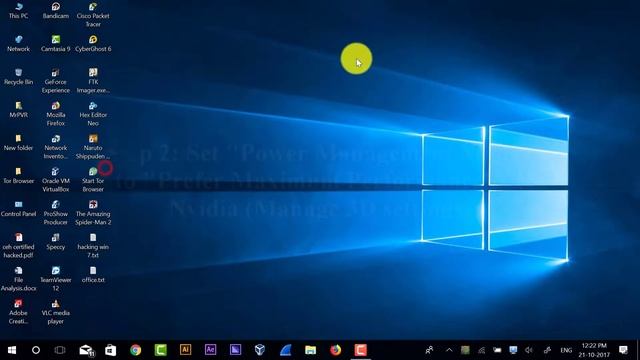Open the Action Center notifications icon

(623, 350)
